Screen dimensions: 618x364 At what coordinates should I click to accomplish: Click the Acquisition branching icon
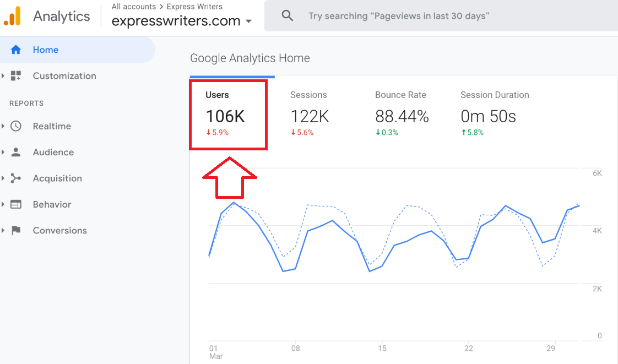tap(16, 178)
